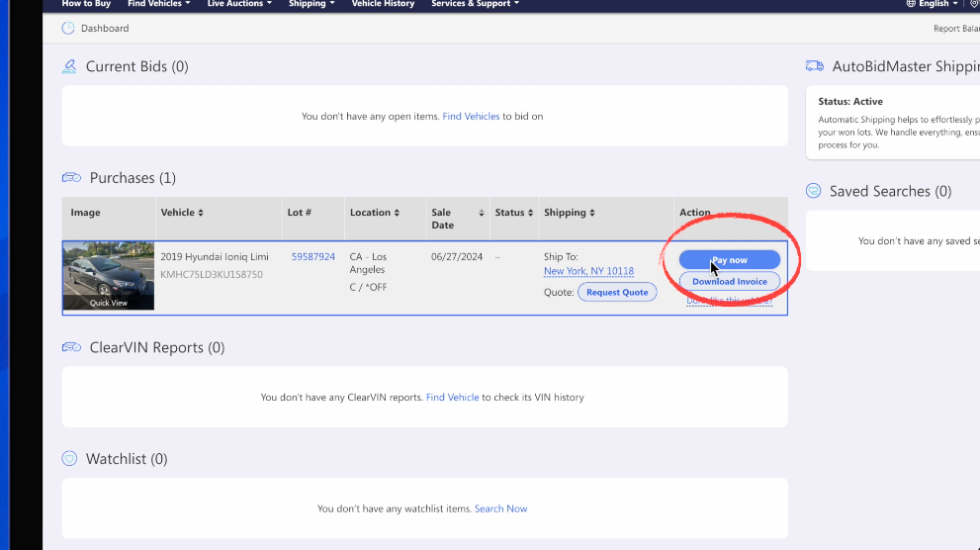Click the globe icon beside English
This screenshot has height=550, width=980.
pyautogui.click(x=911, y=4)
